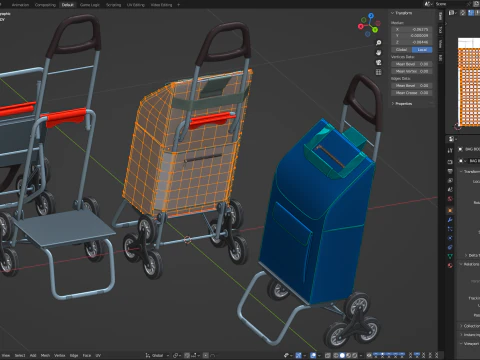Open the View Layer properties tab icon
Viewport: 480px width, 360px height.
click(450, 180)
